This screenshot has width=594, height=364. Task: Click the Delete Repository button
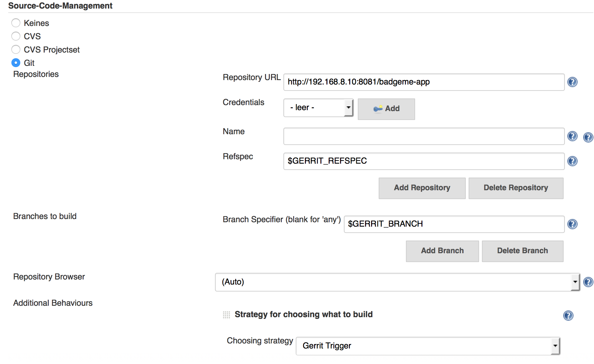515,188
